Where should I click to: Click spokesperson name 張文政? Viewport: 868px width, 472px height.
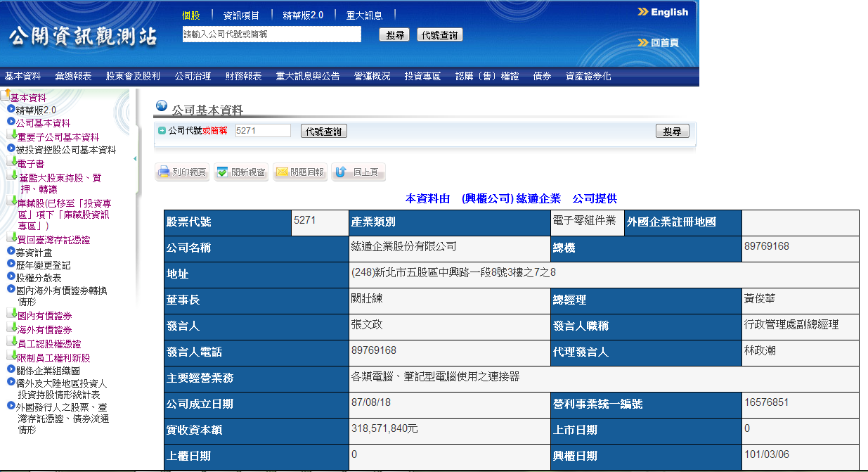click(367, 324)
